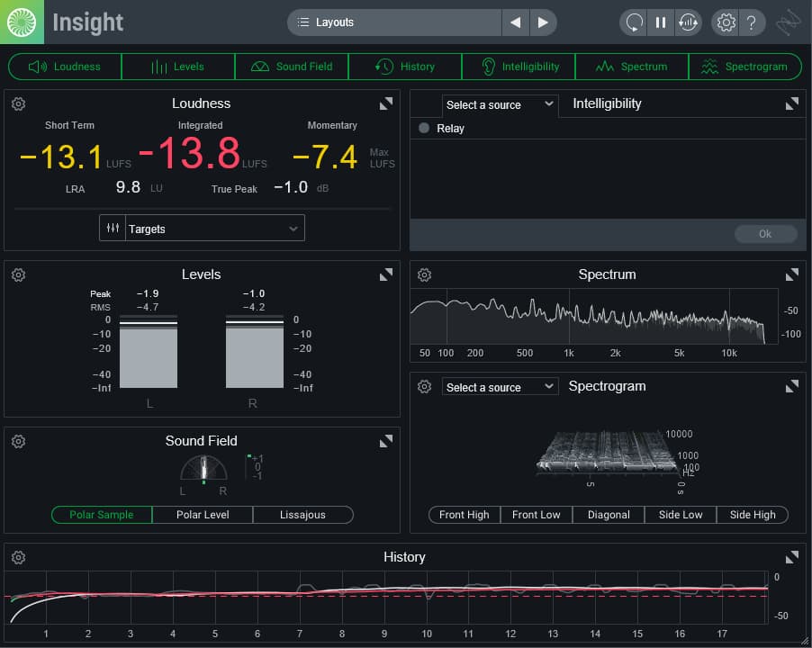This screenshot has width=812, height=648.
Task: Toggle the Spectrogram module tab
Action: [745, 67]
